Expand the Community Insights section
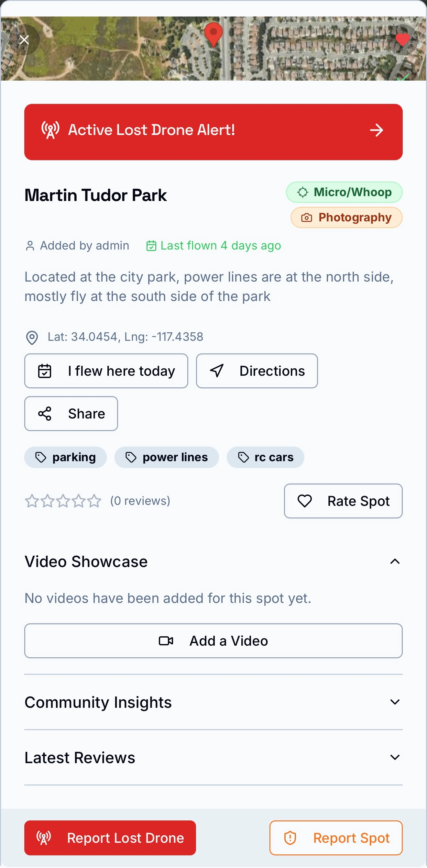Screen dimensions: 427x868 395,702
